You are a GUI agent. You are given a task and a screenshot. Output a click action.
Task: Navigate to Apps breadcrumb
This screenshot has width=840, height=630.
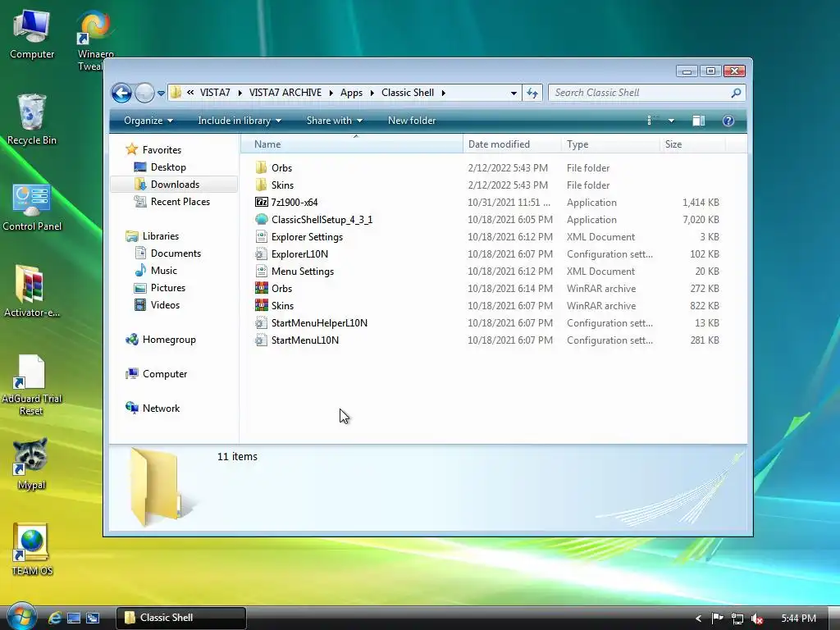[x=351, y=93]
